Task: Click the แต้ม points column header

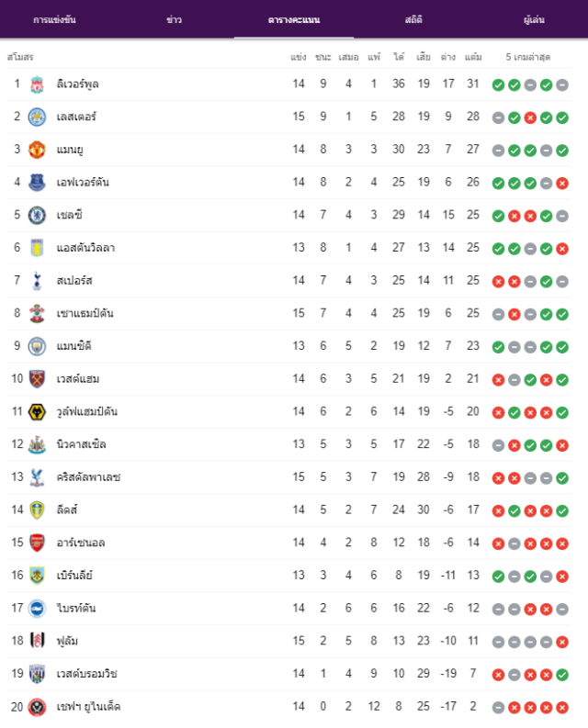Action: click(473, 57)
